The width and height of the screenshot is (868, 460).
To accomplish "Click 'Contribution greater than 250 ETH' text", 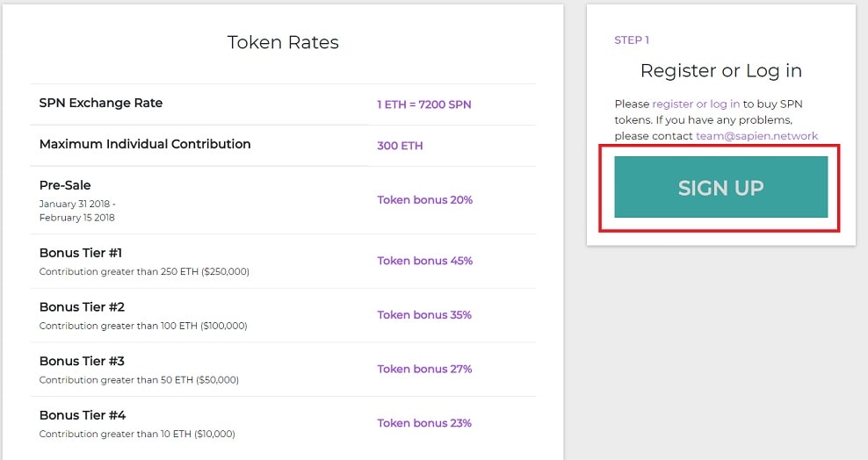I will click(119, 272).
